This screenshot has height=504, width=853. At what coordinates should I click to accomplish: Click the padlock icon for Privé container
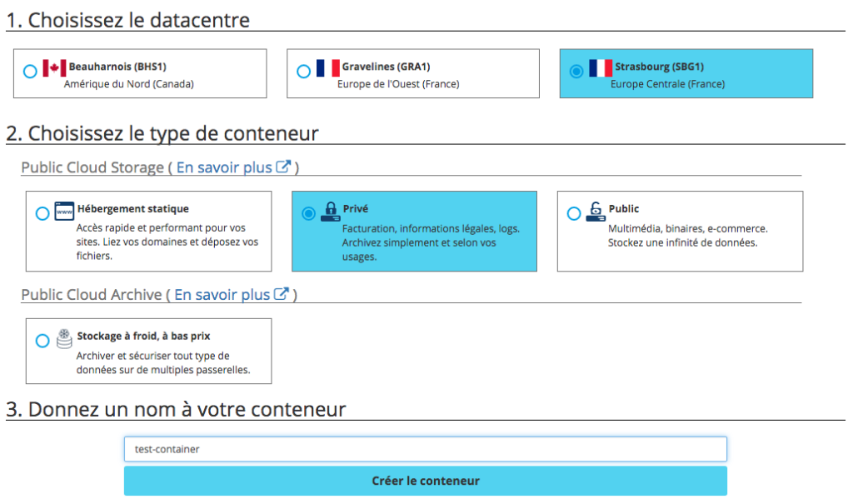(x=330, y=210)
